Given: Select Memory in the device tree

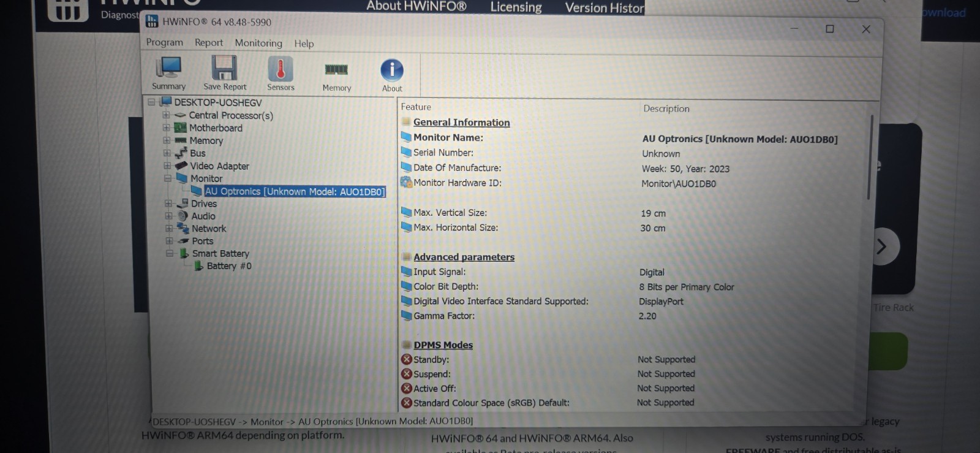Looking at the screenshot, I should click(206, 140).
